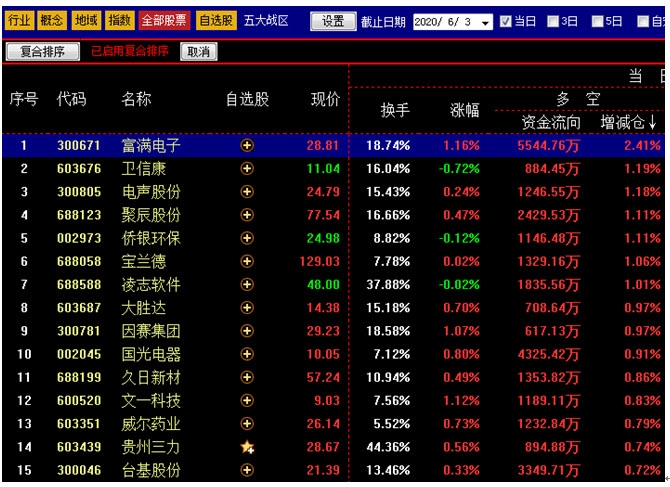The image size is (670, 487).
Task: Click price 129.03 of 宝兰德
Action: 320,261
